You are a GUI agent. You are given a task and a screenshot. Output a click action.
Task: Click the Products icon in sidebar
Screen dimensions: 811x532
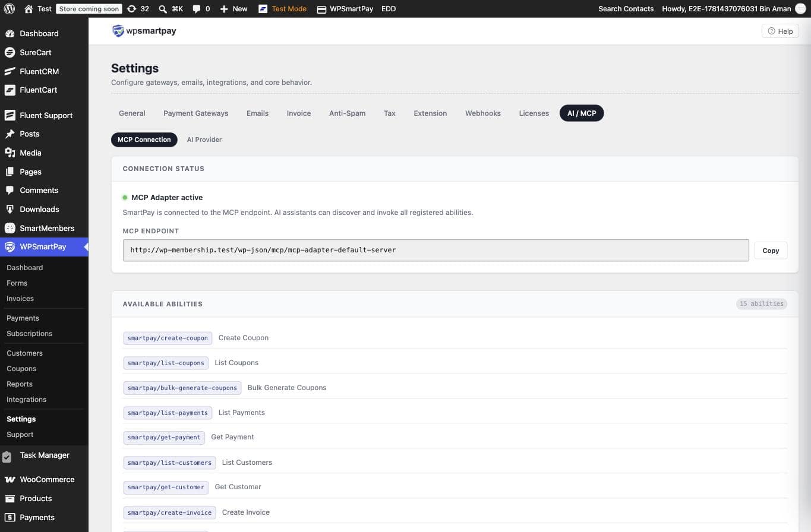10,498
